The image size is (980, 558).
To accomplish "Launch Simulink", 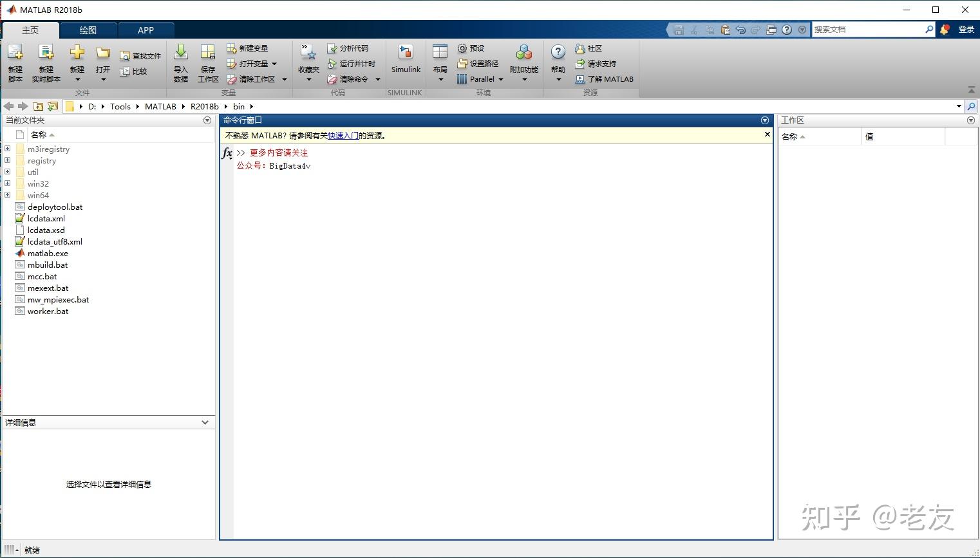I will point(406,62).
